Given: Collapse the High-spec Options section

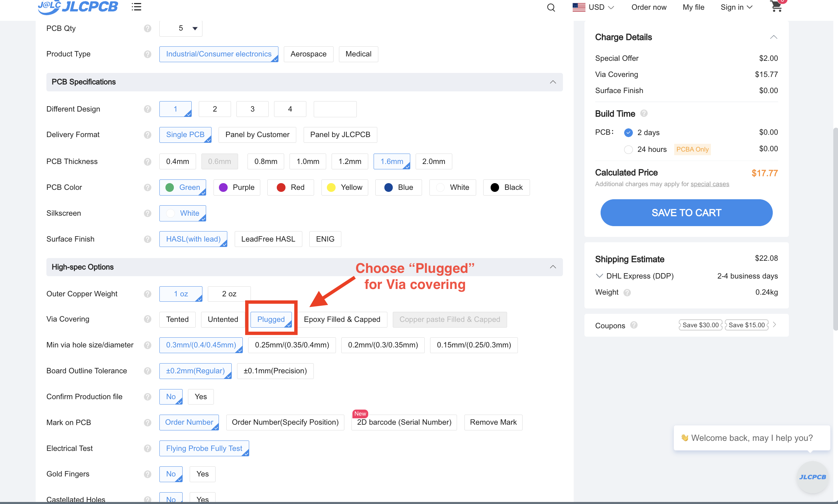Looking at the screenshot, I should tap(553, 267).
